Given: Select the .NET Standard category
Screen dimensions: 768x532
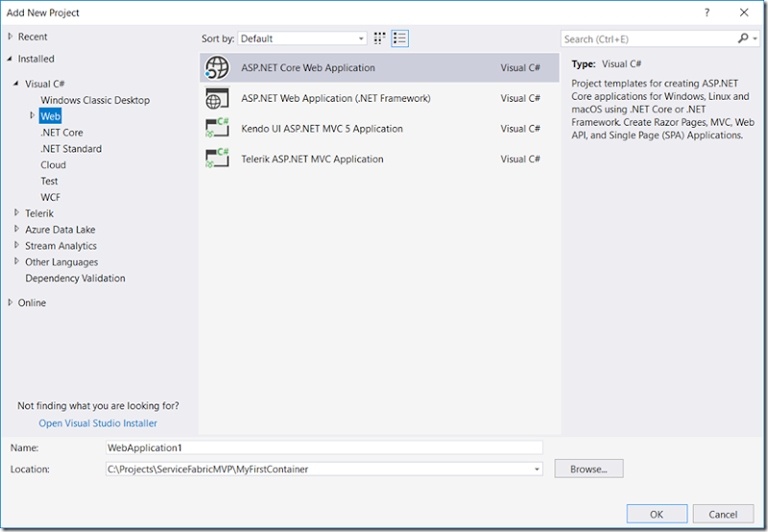Looking at the screenshot, I should coord(71,149).
